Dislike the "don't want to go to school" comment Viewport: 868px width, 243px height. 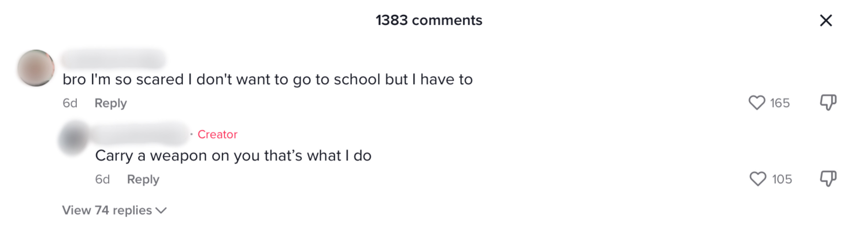828,102
